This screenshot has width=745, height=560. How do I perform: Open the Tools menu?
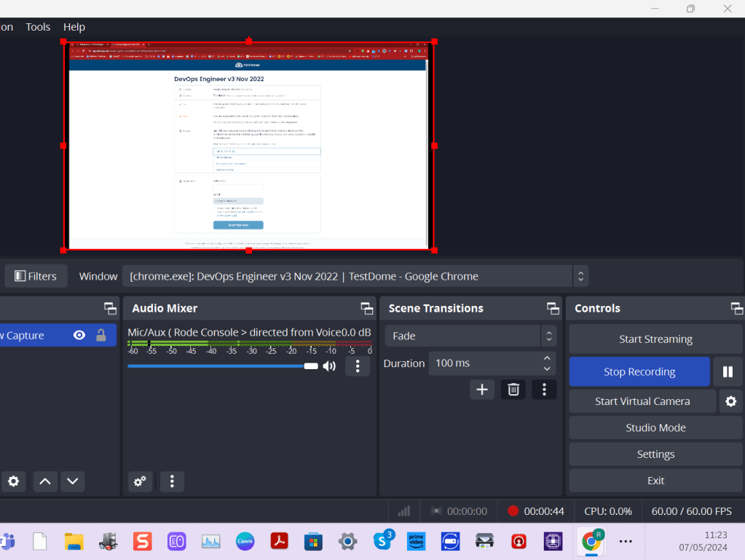38,27
